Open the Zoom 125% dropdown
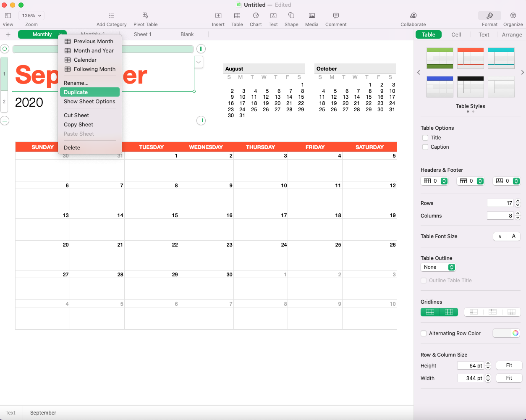Image resolution: width=526 pixels, height=420 pixels. [31, 16]
